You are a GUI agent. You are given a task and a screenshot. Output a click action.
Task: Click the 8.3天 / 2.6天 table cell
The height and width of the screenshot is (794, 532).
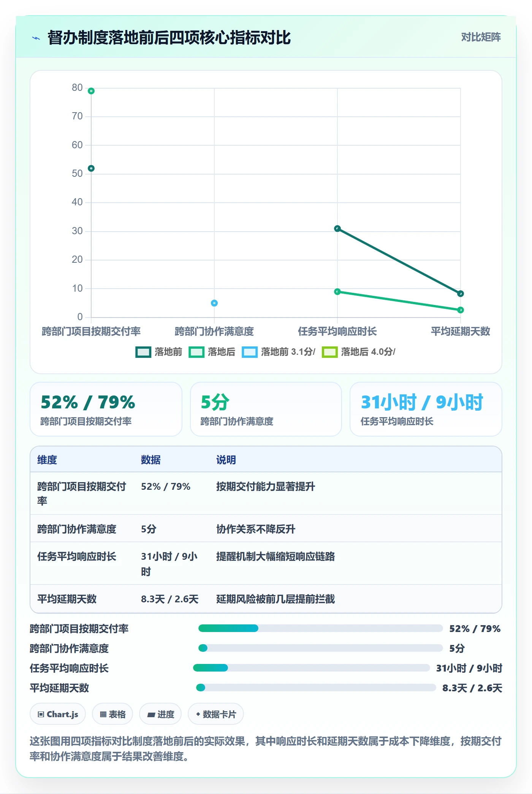[170, 599]
